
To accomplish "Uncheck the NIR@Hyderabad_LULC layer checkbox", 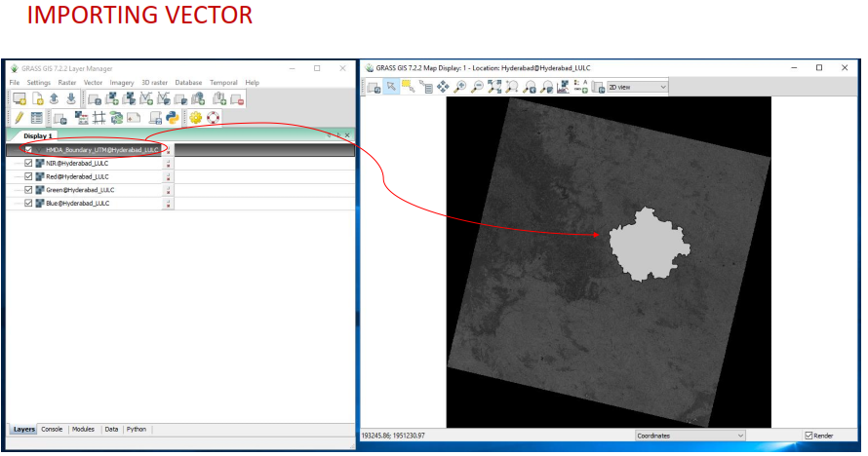I will click(28, 164).
